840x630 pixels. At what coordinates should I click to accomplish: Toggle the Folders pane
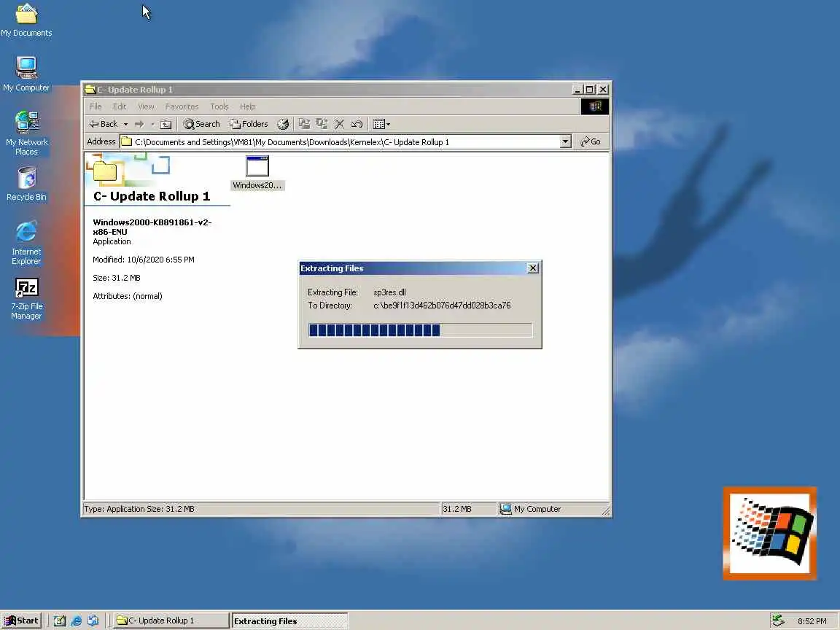[249, 124]
